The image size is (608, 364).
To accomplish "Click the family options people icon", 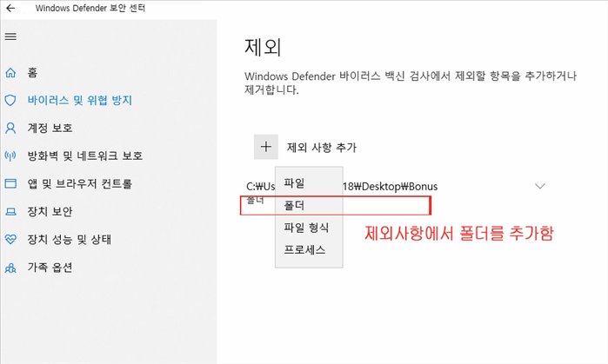I will click(x=10, y=268).
